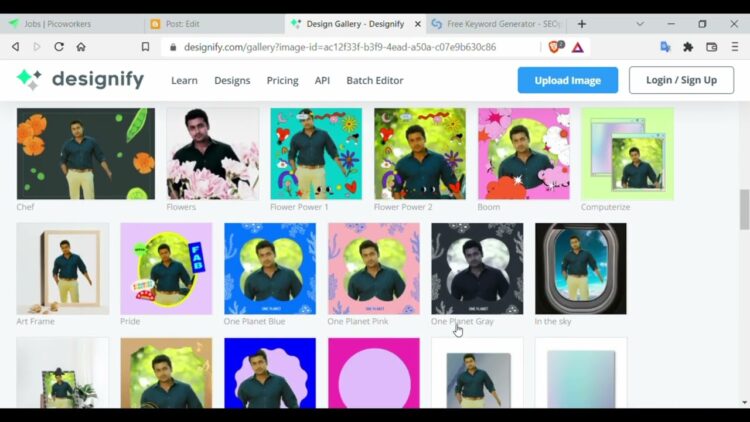750x422 pixels.
Task: Click the scrollbar down arrow
Action: point(744,403)
